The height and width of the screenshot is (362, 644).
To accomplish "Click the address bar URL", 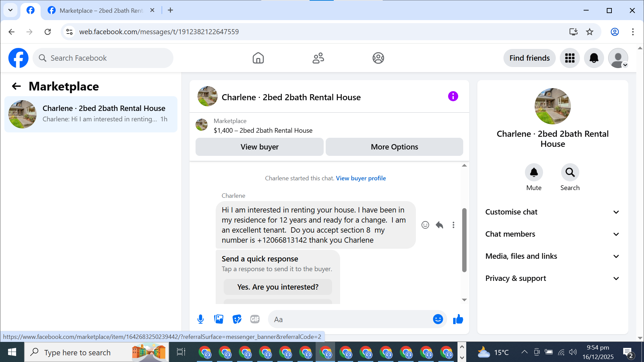I will tap(159, 32).
